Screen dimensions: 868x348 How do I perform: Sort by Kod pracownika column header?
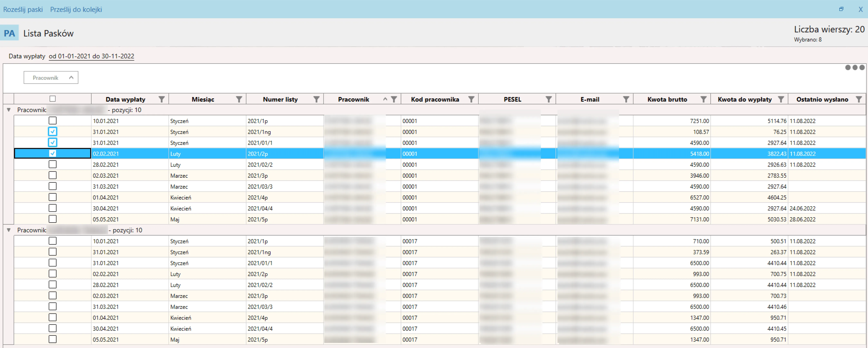click(435, 99)
